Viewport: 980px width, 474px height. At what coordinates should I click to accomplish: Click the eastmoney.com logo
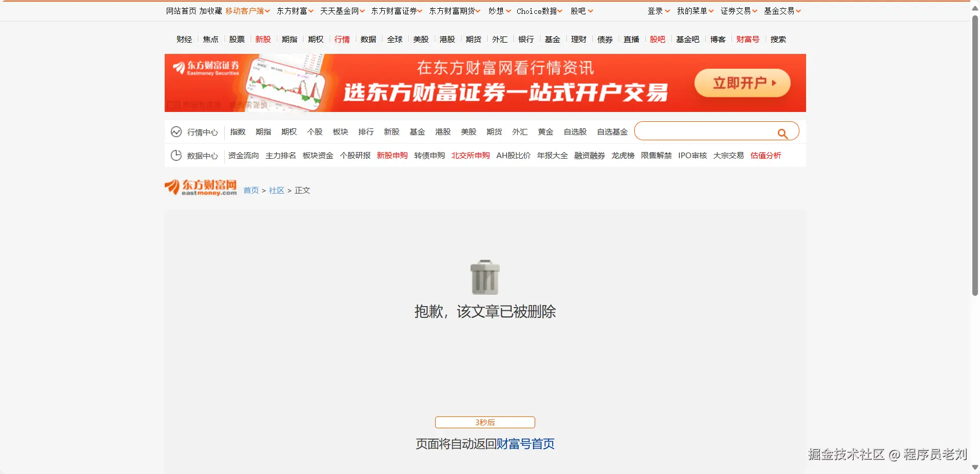pos(200,187)
